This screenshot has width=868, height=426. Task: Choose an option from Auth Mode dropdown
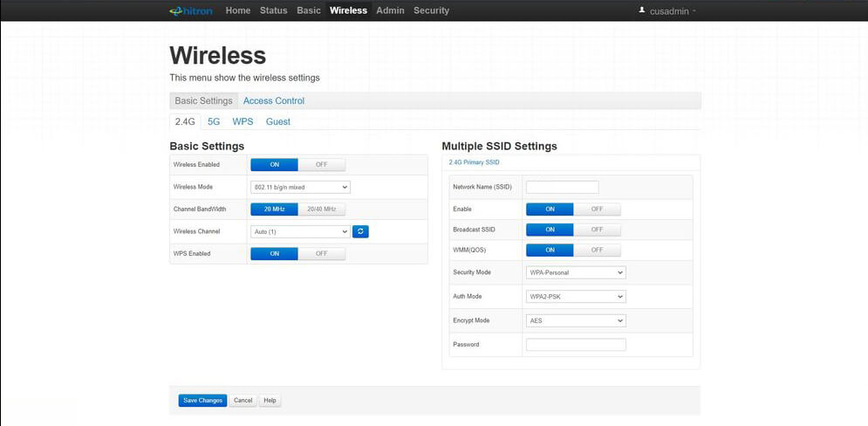[x=576, y=296]
